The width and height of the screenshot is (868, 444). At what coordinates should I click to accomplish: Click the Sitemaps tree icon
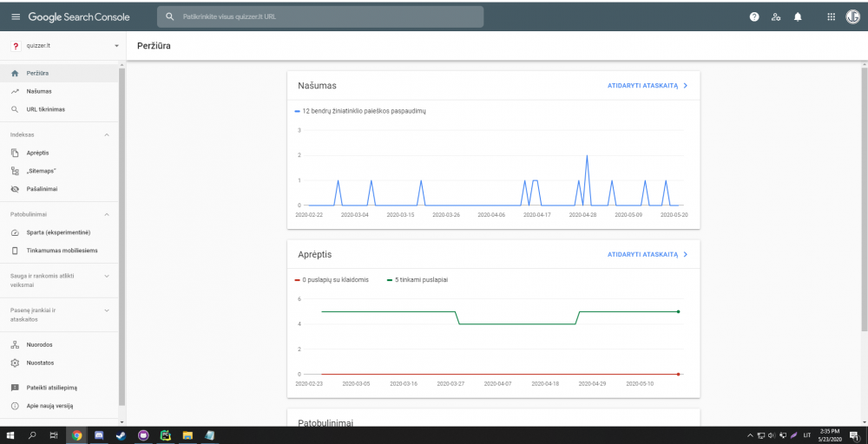point(16,171)
